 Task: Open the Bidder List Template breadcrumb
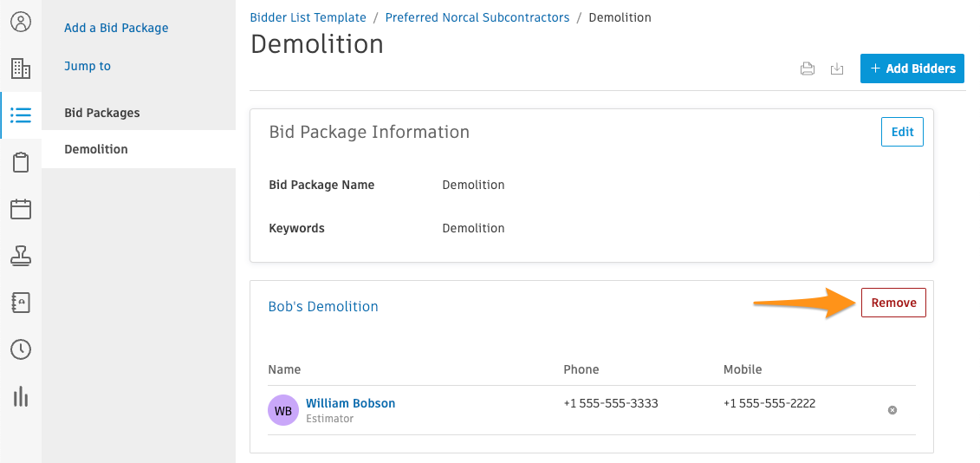tap(308, 17)
